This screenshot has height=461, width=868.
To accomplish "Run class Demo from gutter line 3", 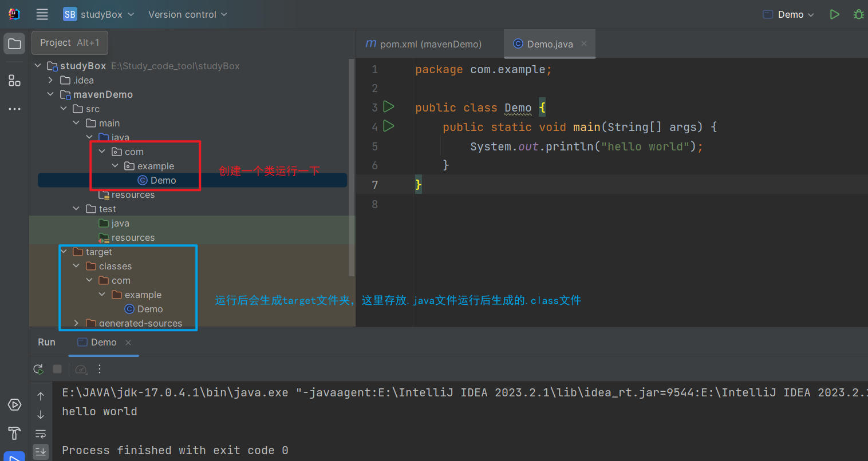I will [389, 106].
